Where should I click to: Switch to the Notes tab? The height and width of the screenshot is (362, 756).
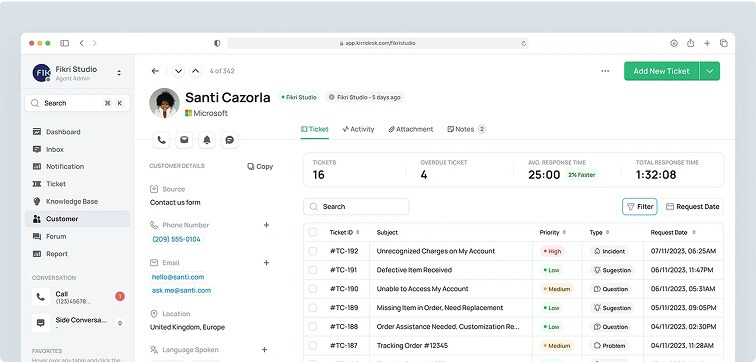(466, 129)
